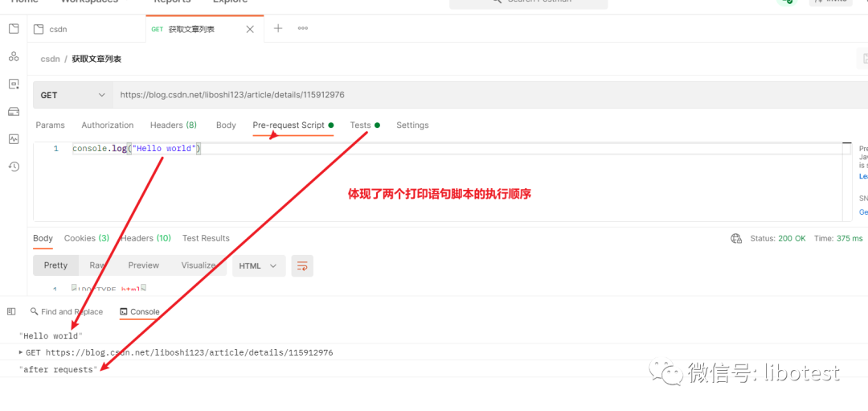Open the HTML format dropdown
The height and width of the screenshot is (411, 868).
(259, 266)
